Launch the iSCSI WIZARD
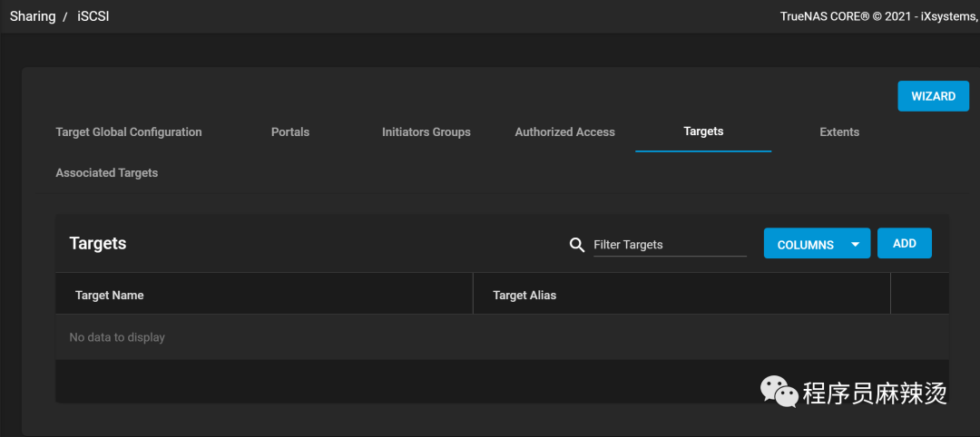This screenshot has height=437, width=980. click(x=933, y=96)
